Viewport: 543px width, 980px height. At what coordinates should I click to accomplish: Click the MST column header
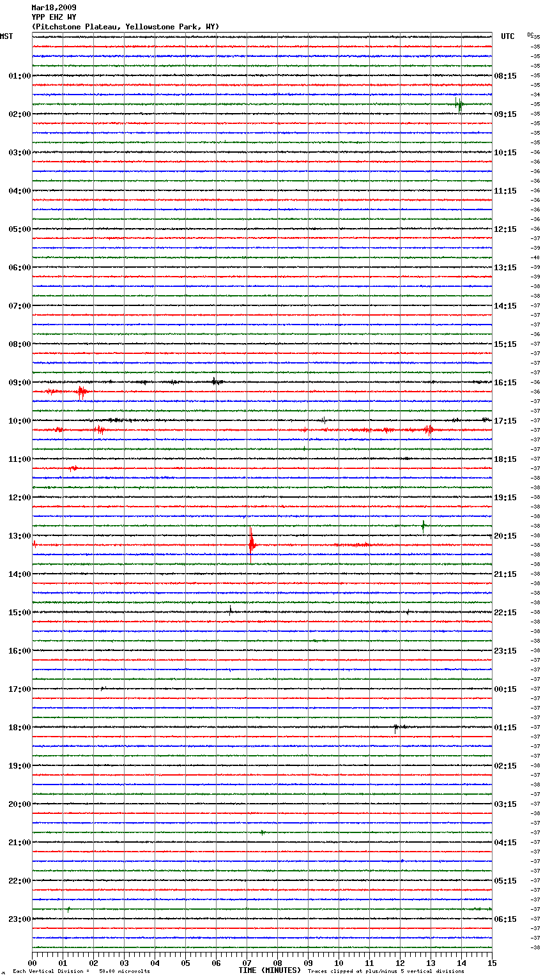pos(6,36)
